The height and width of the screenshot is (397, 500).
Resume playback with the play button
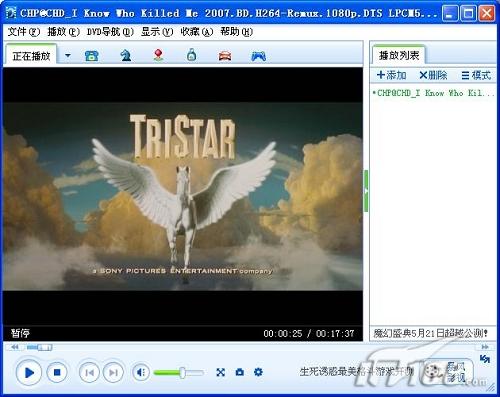(x=29, y=372)
